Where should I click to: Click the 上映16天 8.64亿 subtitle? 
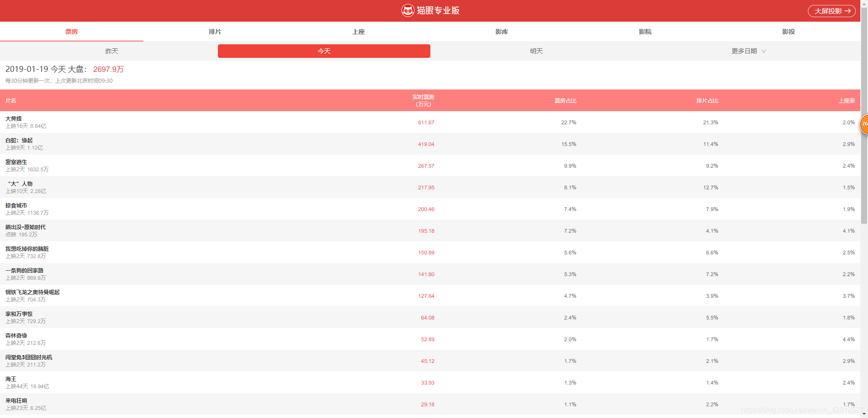tap(26, 126)
